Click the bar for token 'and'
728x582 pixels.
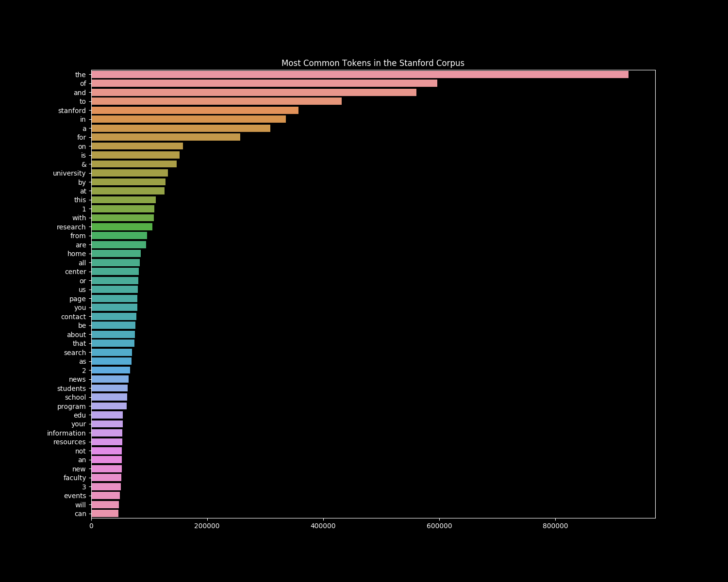[254, 93]
